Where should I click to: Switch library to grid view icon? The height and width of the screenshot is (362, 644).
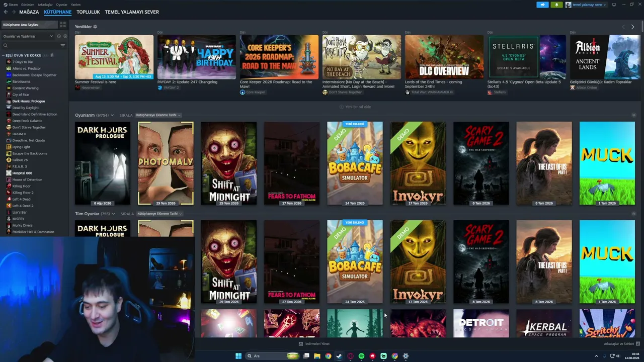[x=63, y=25]
